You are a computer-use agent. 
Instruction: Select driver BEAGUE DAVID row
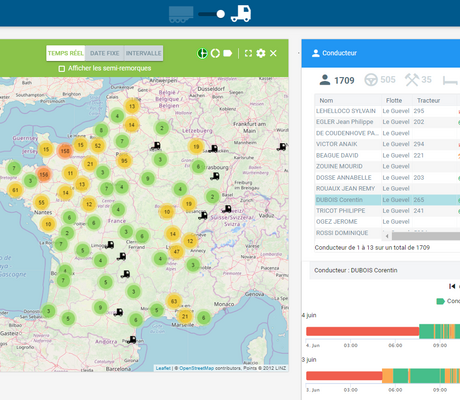pos(387,155)
